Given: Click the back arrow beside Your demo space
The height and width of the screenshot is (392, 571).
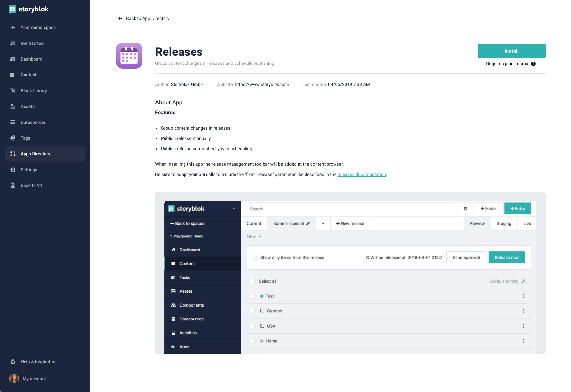Looking at the screenshot, I should point(13,27).
